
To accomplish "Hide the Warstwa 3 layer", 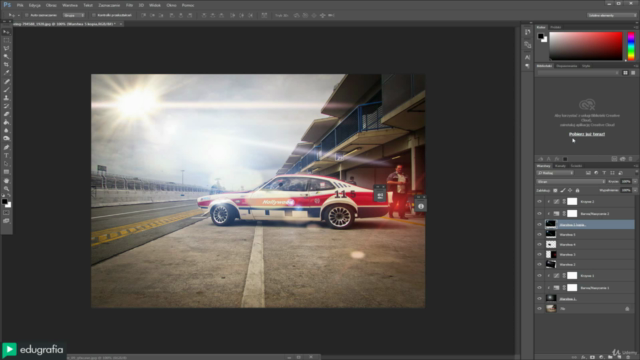I will click(x=540, y=255).
